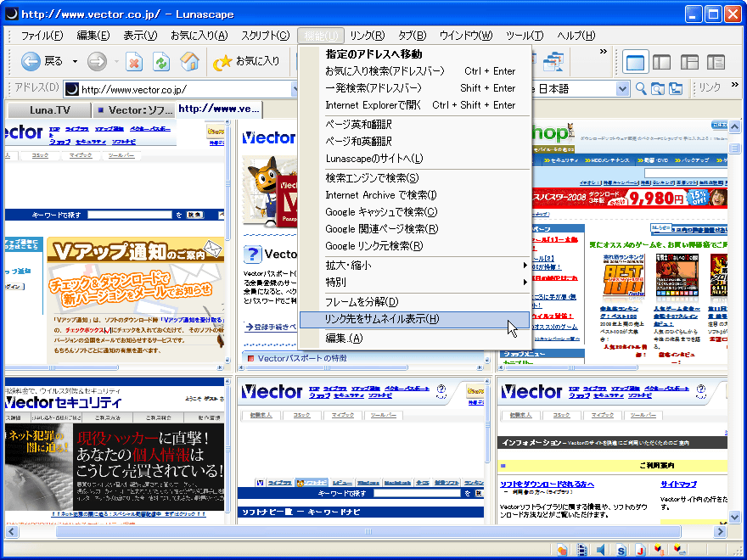Click the vertical scrollbar down arrow
Screen dimensions: 747x560
tap(734, 517)
